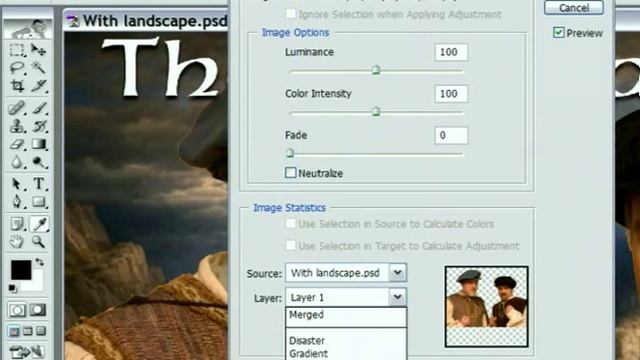Click the Fade slider handle
640x360 pixels.
click(290, 153)
